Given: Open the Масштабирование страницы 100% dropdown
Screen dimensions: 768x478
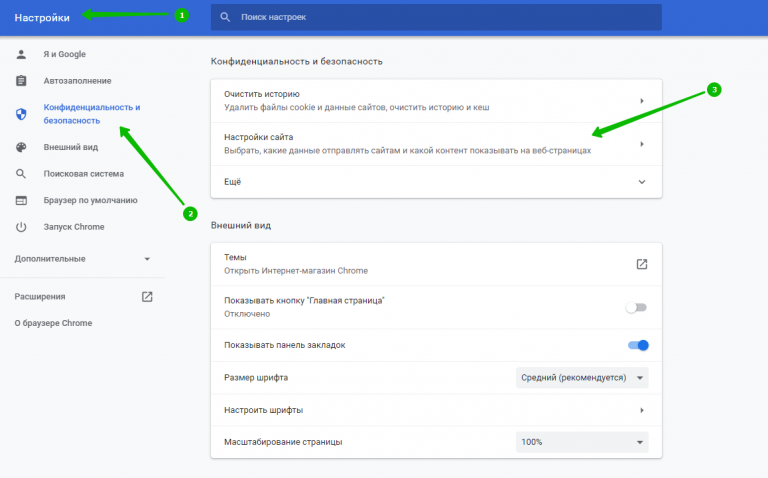Looking at the screenshot, I should [582, 442].
